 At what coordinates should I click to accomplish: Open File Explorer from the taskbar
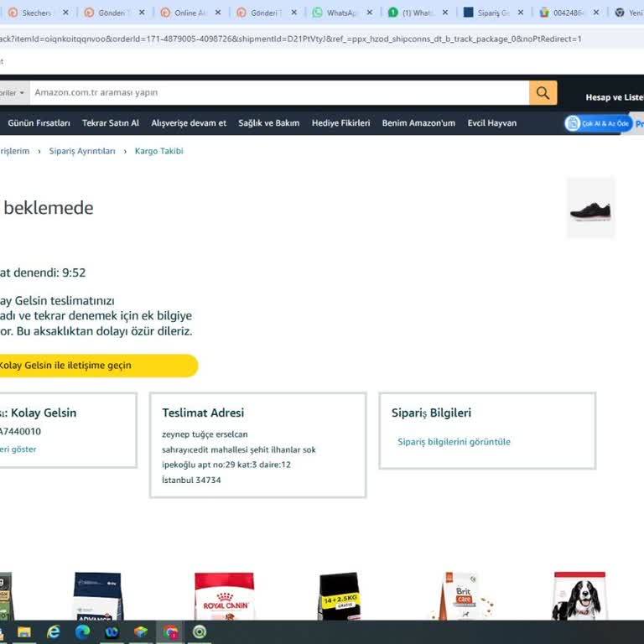(23, 632)
